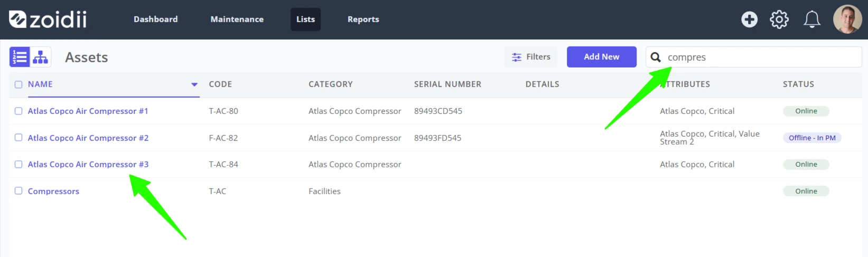Select the Atlas Copco Air Compressor #2 checkbox
Viewport: 868px width, 257px height.
[18, 138]
